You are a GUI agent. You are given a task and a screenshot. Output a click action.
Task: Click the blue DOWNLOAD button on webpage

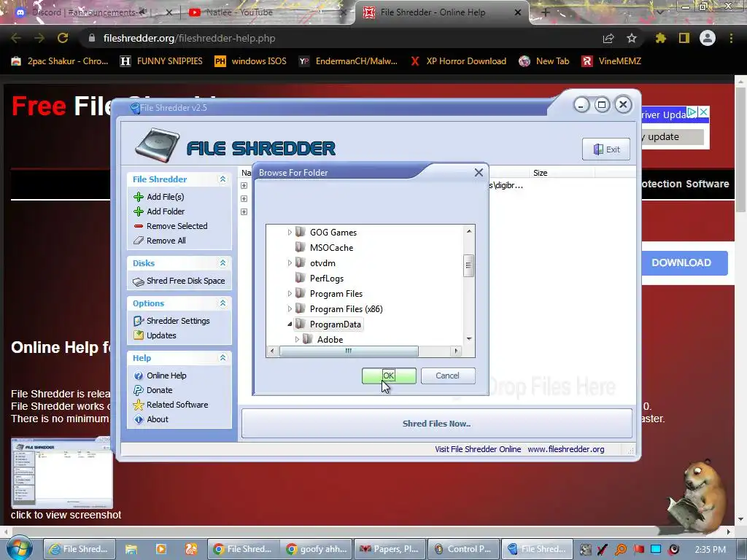tap(684, 262)
